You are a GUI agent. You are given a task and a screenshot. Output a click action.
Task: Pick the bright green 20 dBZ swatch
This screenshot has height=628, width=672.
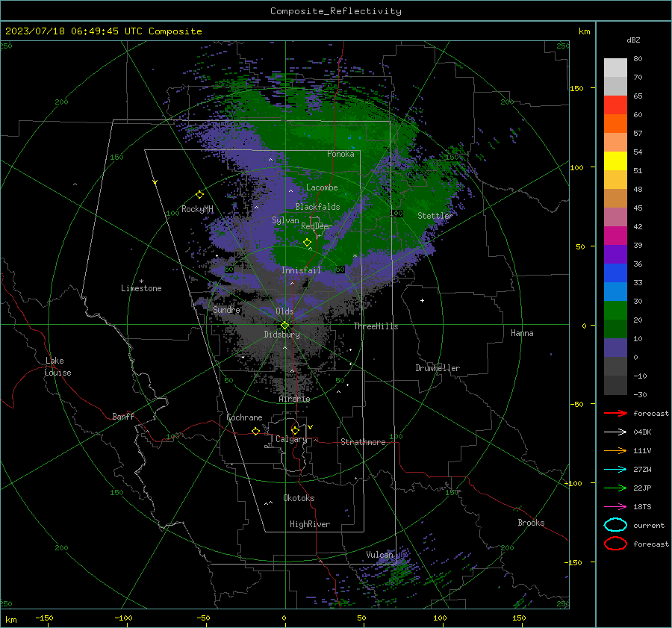click(615, 311)
